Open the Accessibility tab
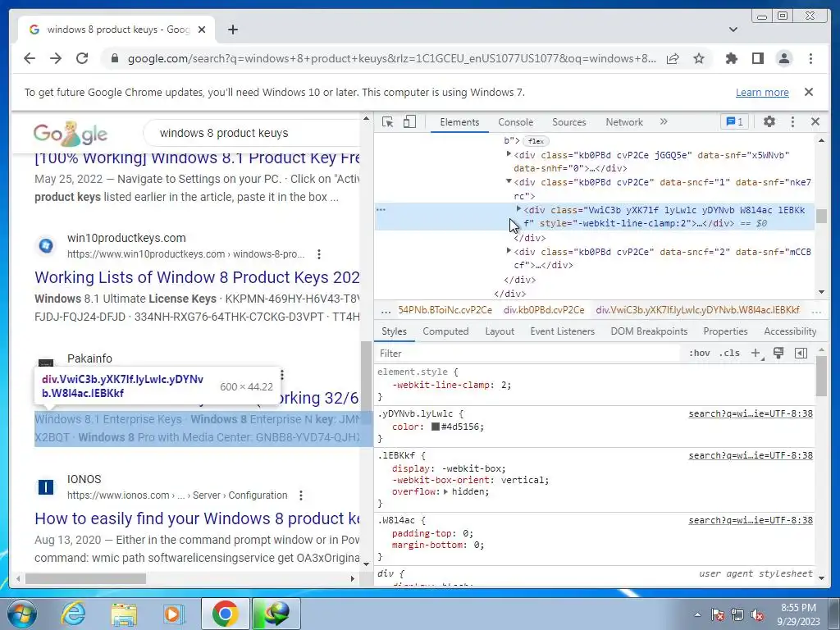This screenshot has height=630, width=840. pos(790,331)
